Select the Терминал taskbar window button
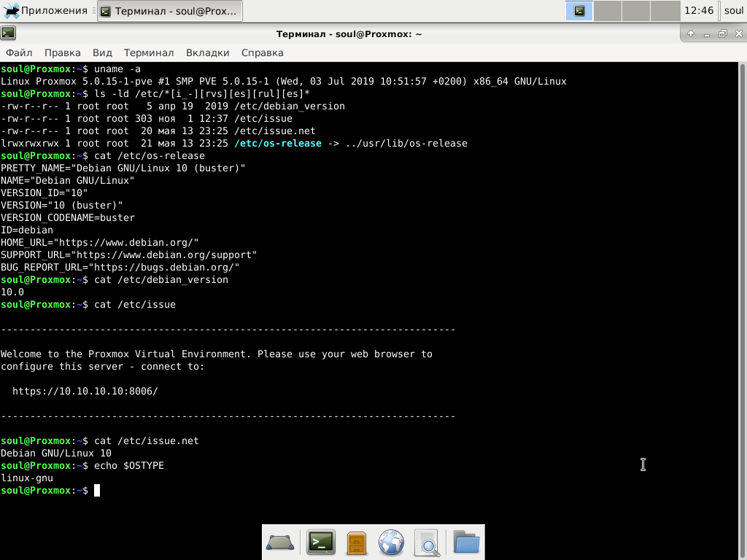Viewport: 747px width, 560px height. [170, 11]
